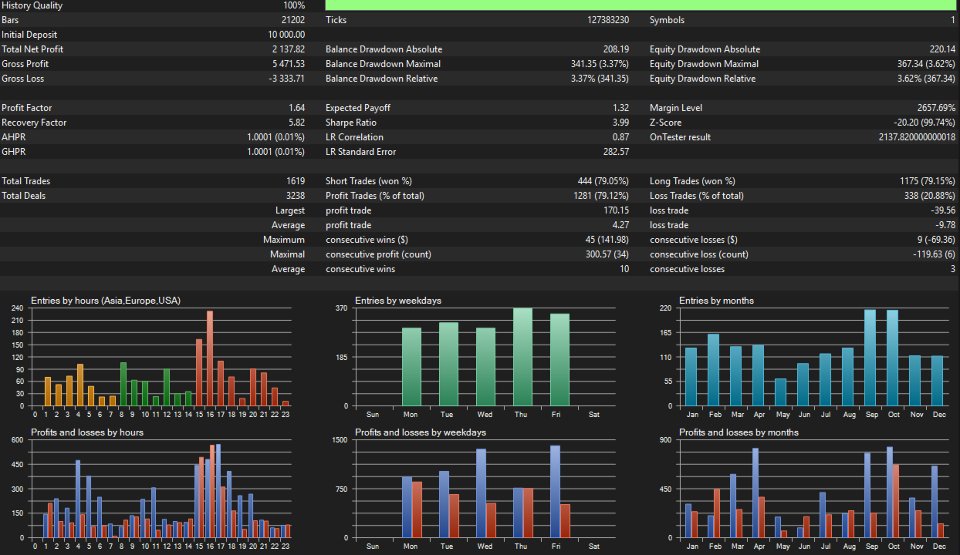Click the average loss trade value -9.78
960x555 pixels.
(x=945, y=225)
